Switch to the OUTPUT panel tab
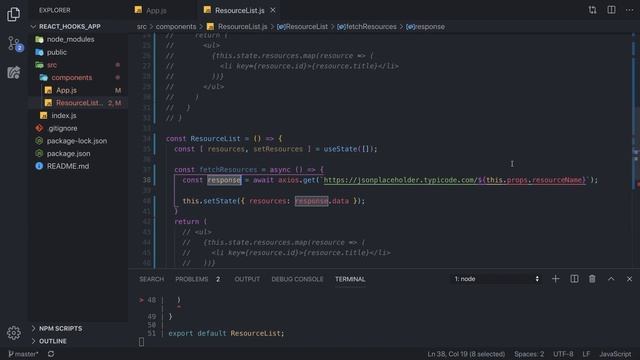This screenshot has width=640, height=360. point(247,279)
